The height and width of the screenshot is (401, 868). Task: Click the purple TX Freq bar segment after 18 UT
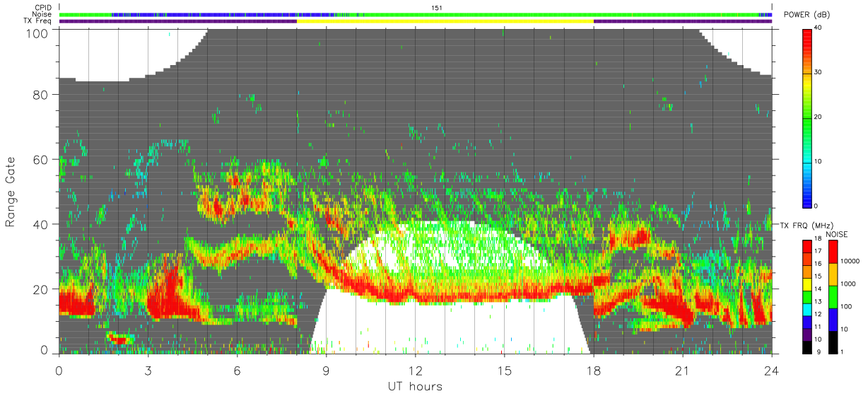click(683, 21)
